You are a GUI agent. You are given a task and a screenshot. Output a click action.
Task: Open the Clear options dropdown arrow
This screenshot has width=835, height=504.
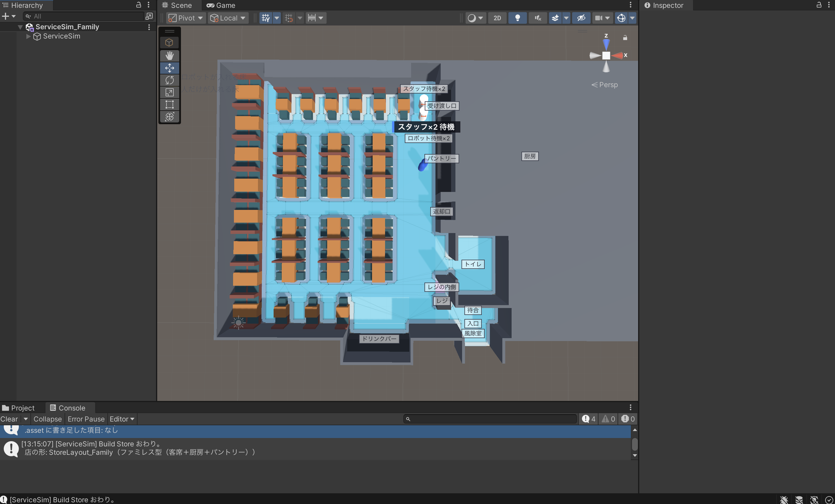tap(26, 419)
